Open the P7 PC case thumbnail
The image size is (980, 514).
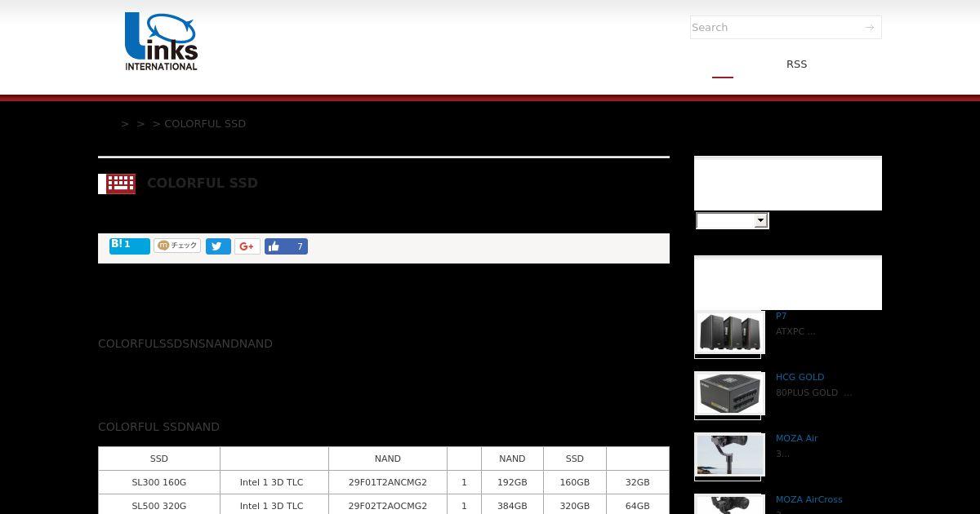(x=729, y=332)
